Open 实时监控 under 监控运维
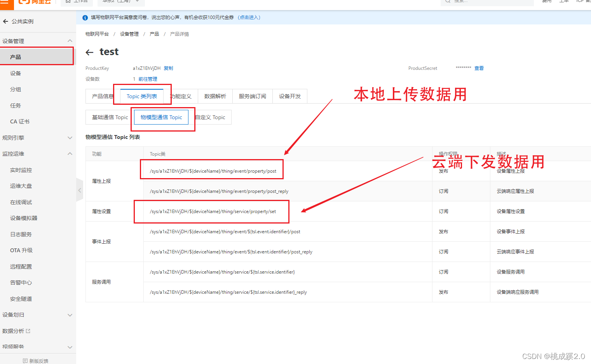The height and width of the screenshot is (364, 591). coord(21,170)
